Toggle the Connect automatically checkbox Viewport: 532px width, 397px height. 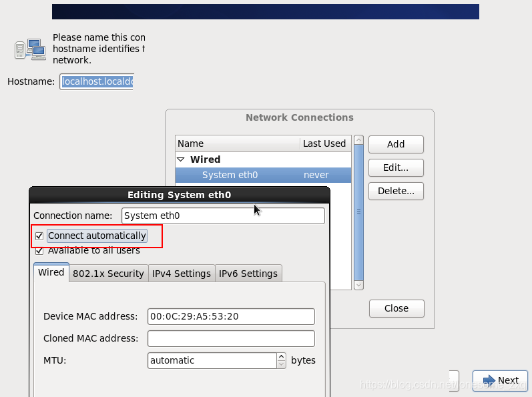(39, 236)
